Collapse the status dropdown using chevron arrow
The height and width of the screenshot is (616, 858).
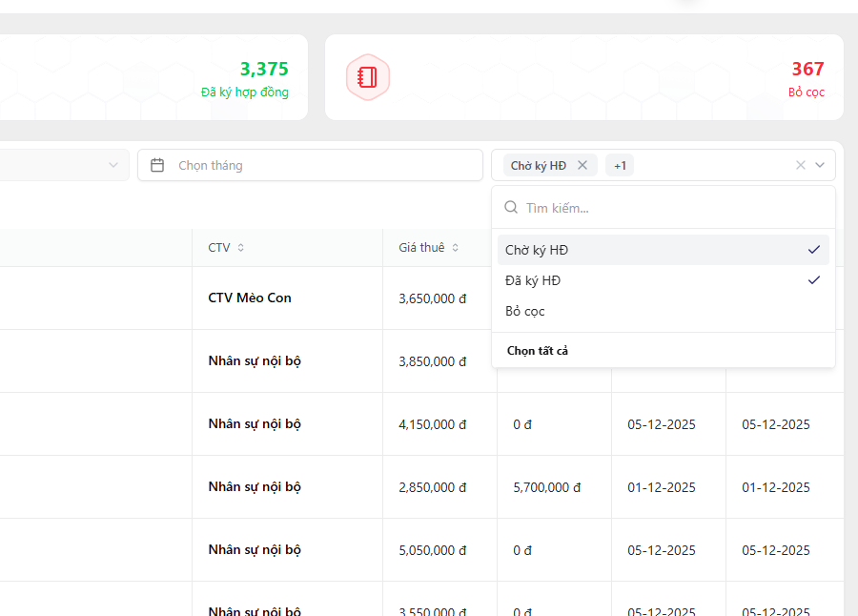[820, 165]
